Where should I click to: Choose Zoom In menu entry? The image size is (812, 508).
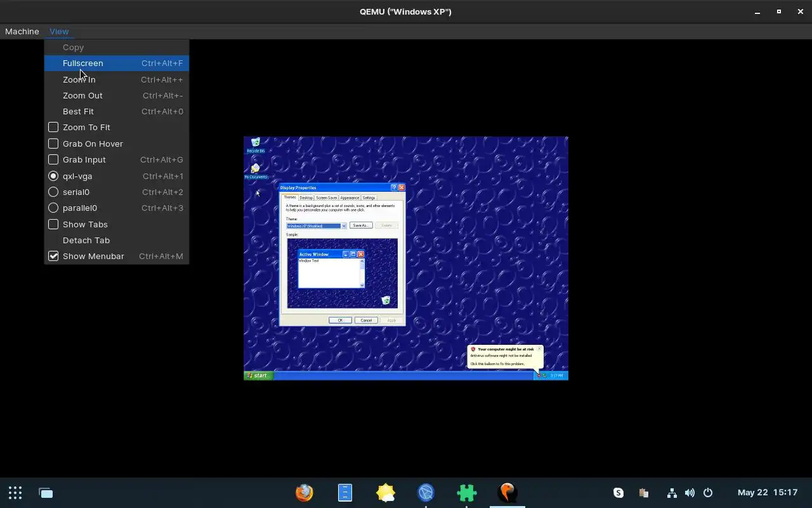116,79
